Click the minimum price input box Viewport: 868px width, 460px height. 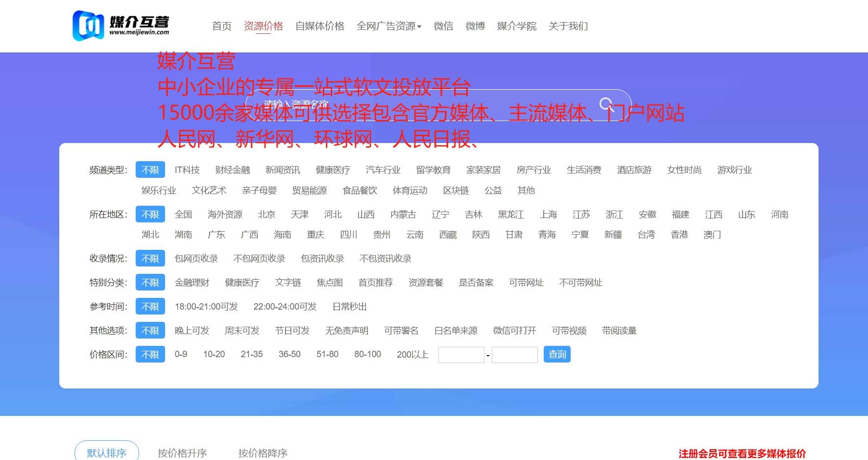click(461, 355)
